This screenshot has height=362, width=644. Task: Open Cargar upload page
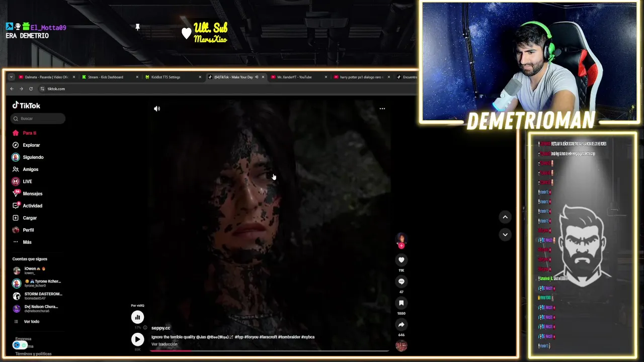pos(25,218)
